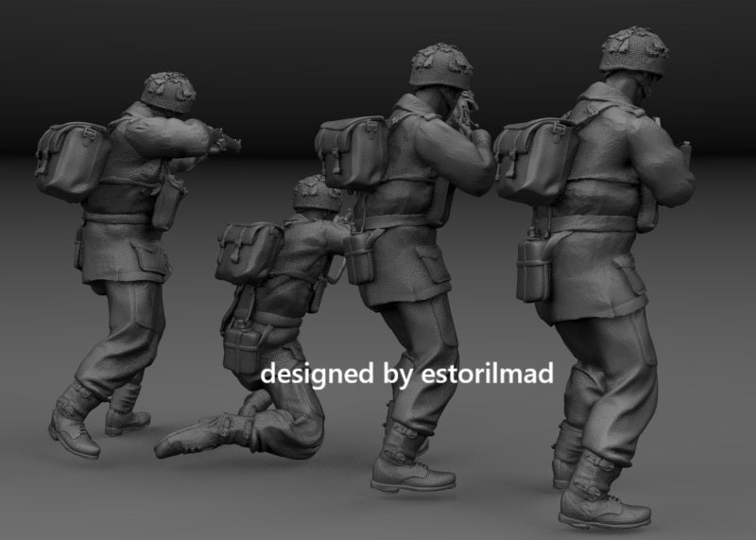This screenshot has height=540, width=756.
Task: Select the kneeling soldier's backpack
Action: click(x=248, y=253)
